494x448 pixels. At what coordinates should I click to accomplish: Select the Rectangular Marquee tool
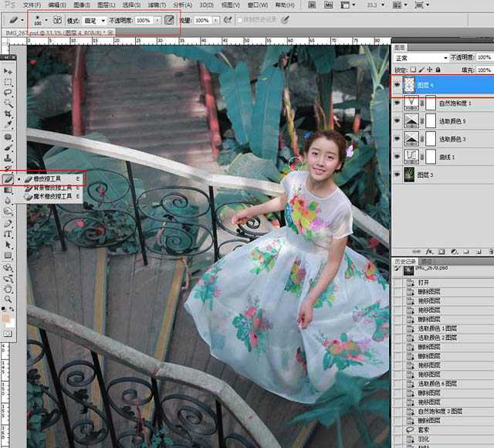tap(8, 83)
